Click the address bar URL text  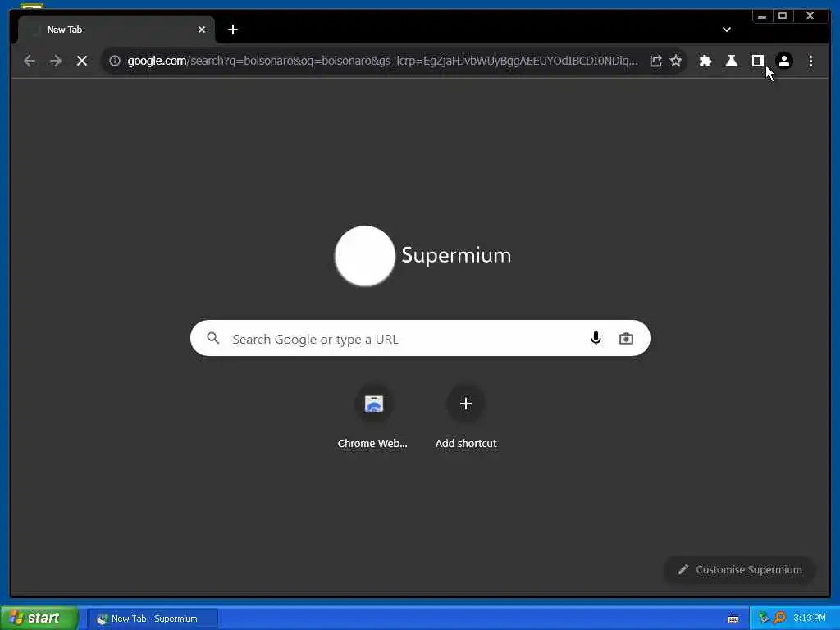382,61
